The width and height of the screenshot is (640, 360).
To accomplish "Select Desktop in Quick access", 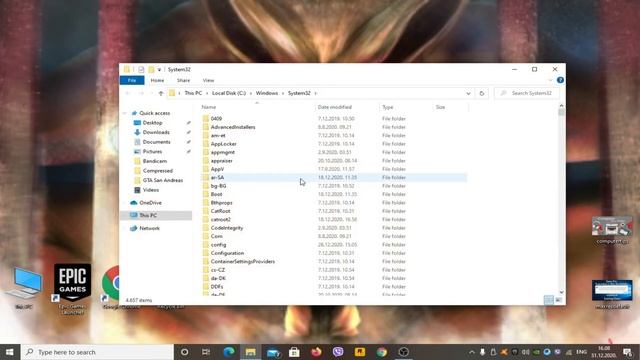I will pyautogui.click(x=152, y=123).
